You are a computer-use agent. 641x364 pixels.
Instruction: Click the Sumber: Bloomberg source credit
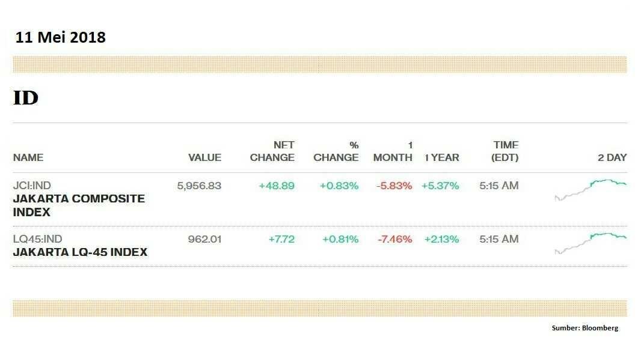(x=585, y=327)
